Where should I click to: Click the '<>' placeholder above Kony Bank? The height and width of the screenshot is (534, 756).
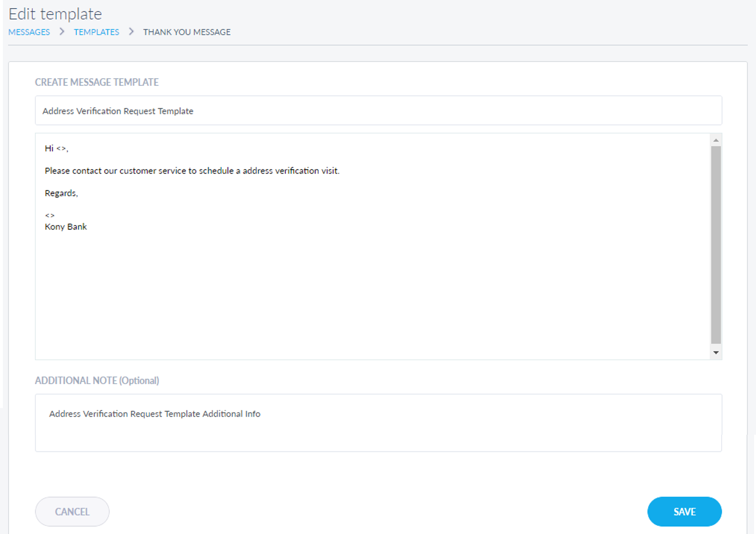point(50,215)
